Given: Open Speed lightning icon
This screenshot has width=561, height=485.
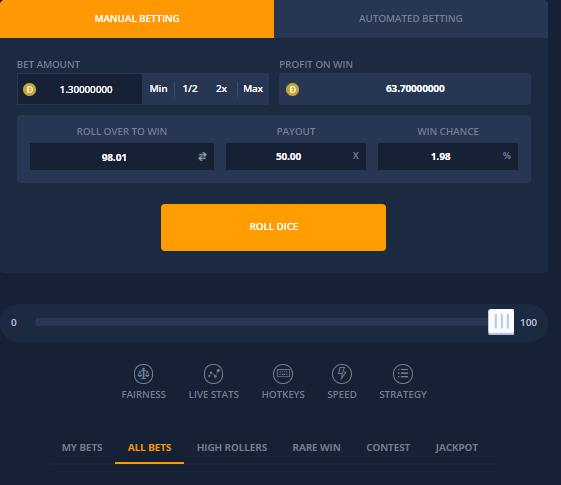Looking at the screenshot, I should point(342,374).
